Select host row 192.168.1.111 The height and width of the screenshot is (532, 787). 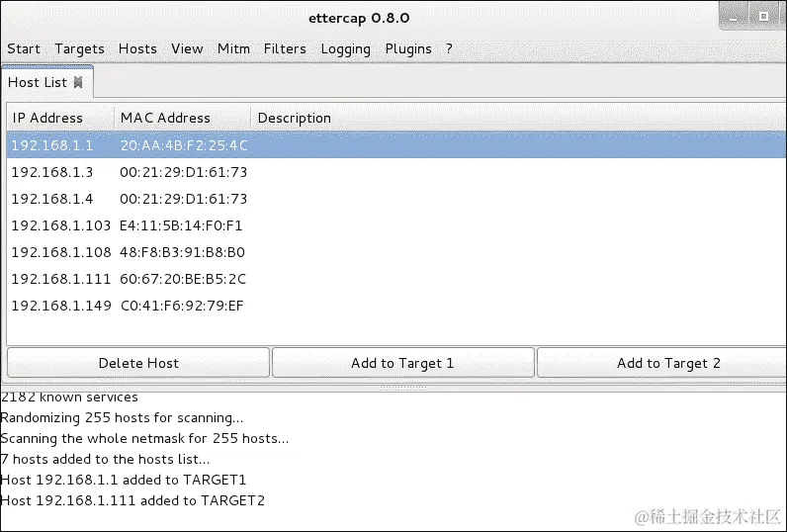(x=396, y=279)
